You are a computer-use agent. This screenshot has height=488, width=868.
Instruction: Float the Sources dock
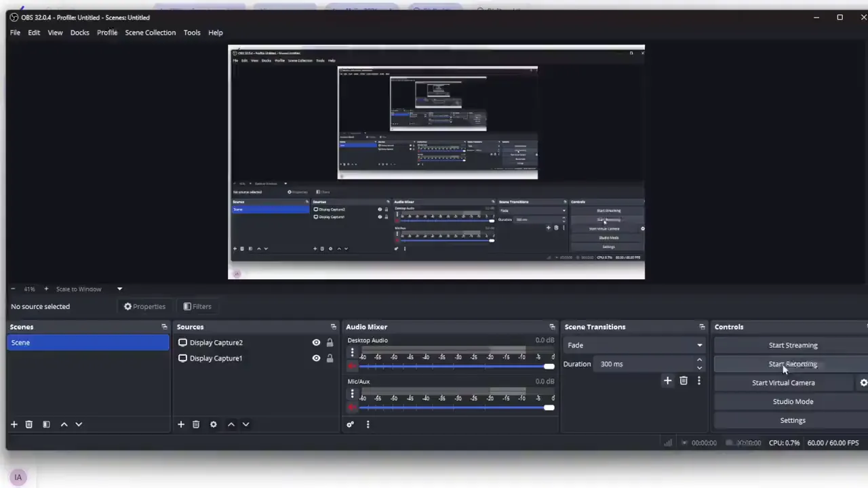[x=333, y=327]
